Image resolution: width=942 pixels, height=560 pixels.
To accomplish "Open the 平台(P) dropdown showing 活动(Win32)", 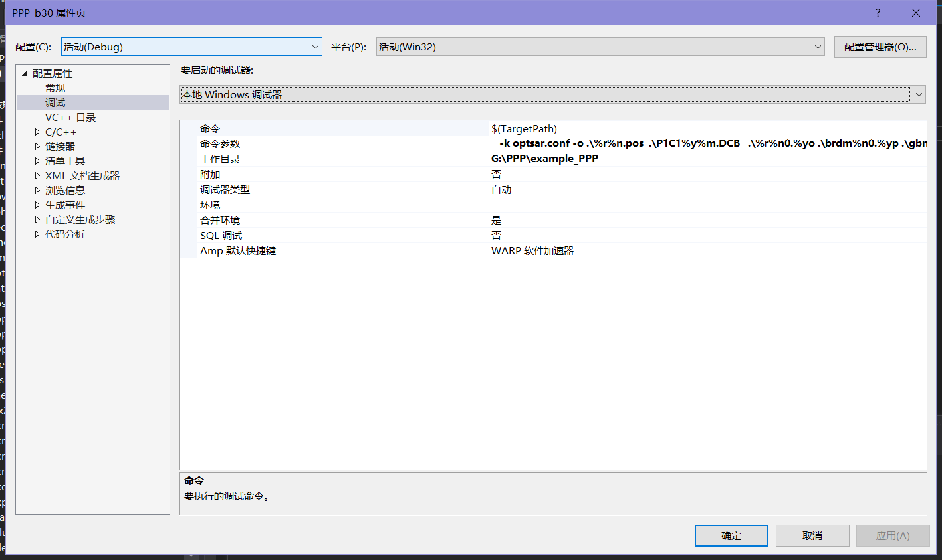I will pyautogui.click(x=600, y=47).
